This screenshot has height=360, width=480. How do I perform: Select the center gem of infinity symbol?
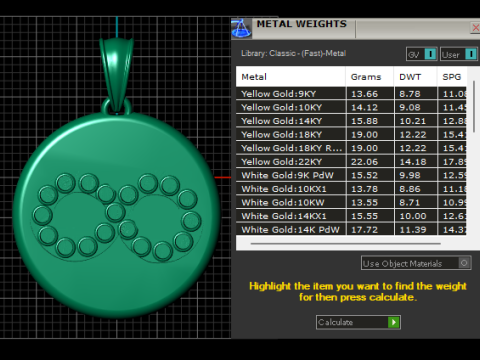115,212
